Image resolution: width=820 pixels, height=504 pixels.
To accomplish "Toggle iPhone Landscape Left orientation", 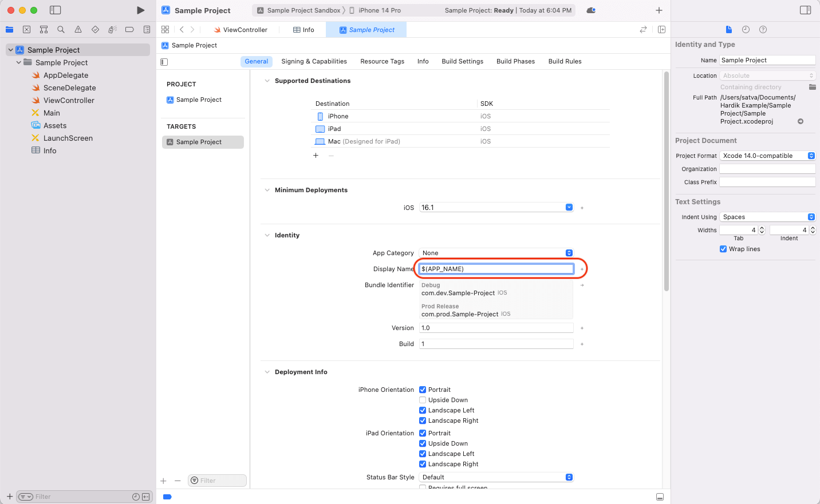I will click(x=423, y=410).
